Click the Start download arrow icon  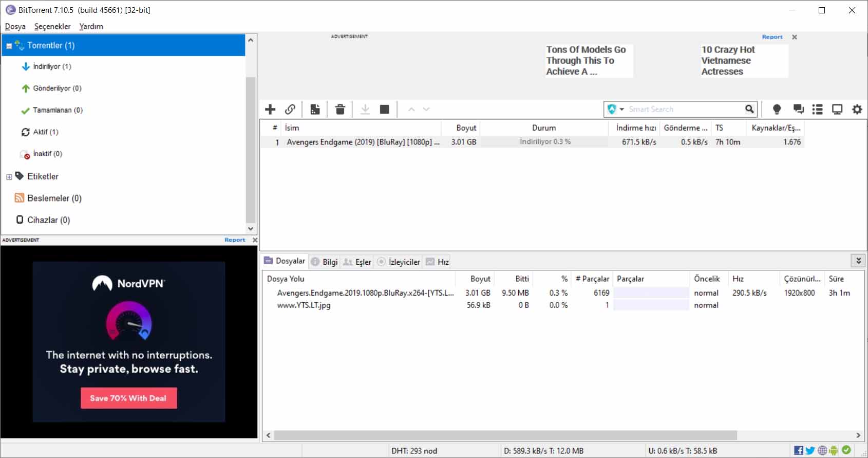coord(365,109)
